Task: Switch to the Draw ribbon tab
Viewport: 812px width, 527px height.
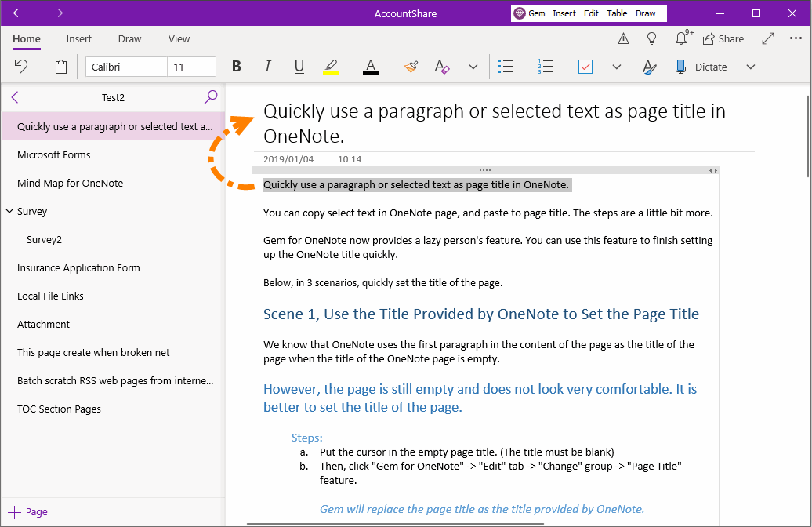Action: (129, 39)
